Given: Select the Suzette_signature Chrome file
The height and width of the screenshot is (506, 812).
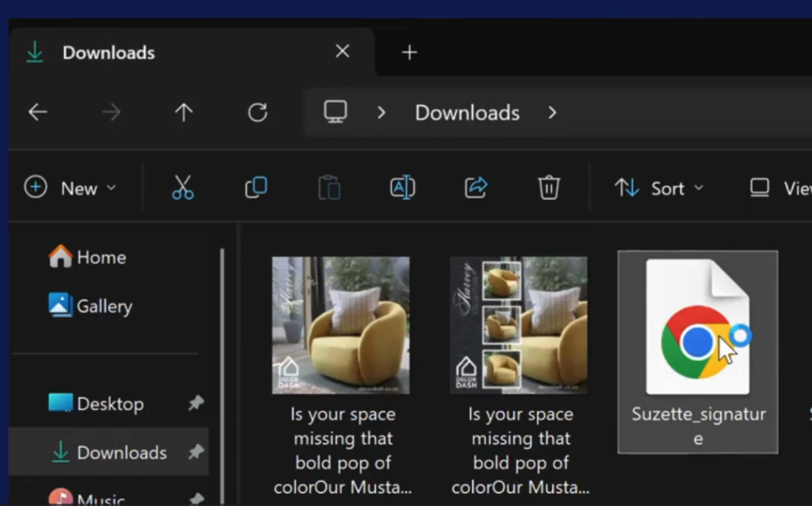Looking at the screenshot, I should point(697,351).
